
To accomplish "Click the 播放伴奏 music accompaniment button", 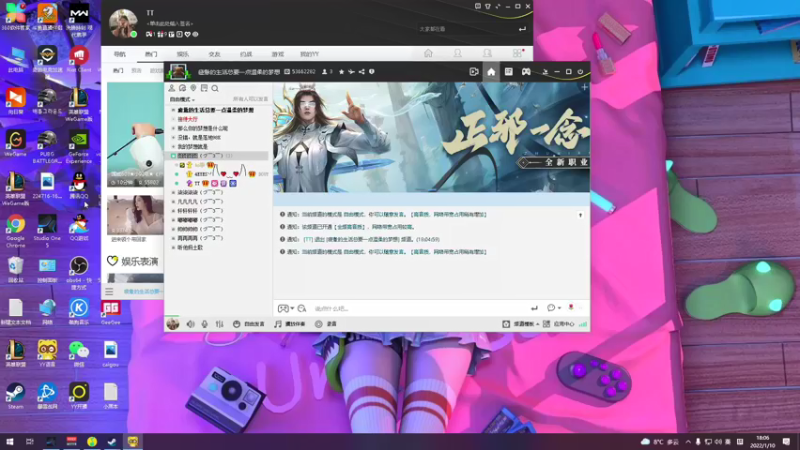I will click(290, 324).
